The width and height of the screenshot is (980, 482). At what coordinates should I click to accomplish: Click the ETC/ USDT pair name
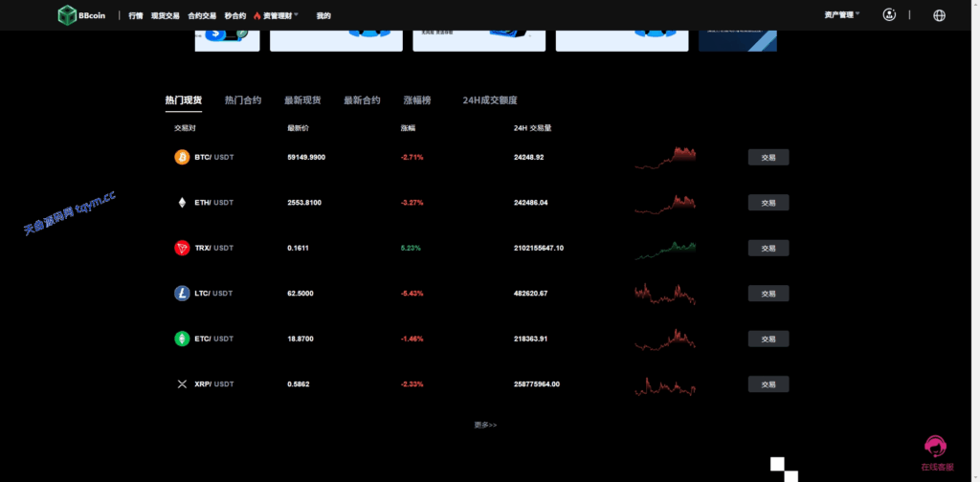point(213,339)
